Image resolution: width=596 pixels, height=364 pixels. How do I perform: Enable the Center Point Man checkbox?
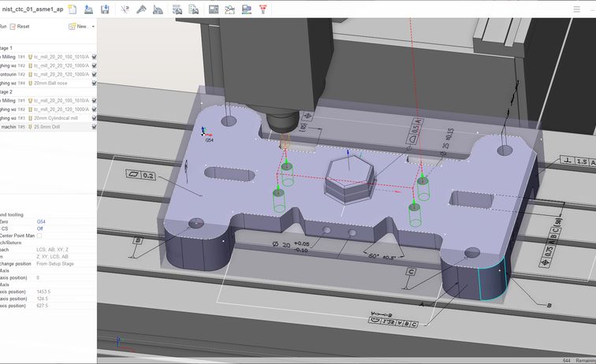[x=39, y=236]
